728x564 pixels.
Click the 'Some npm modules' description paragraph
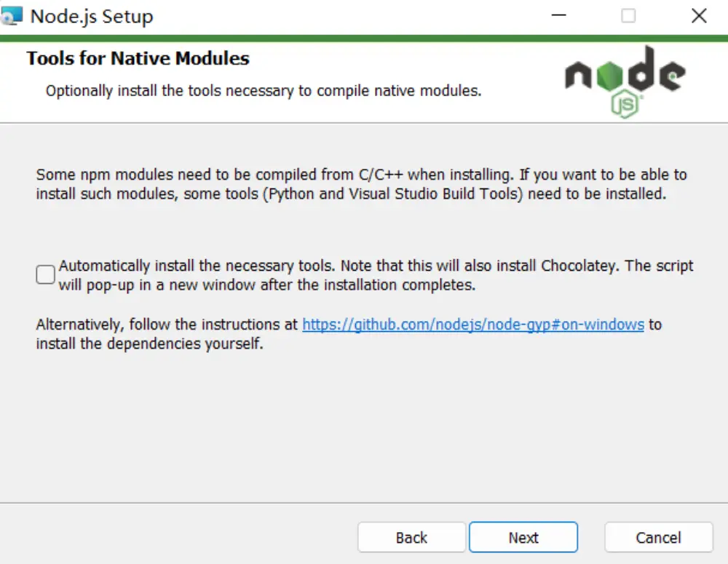coord(361,185)
